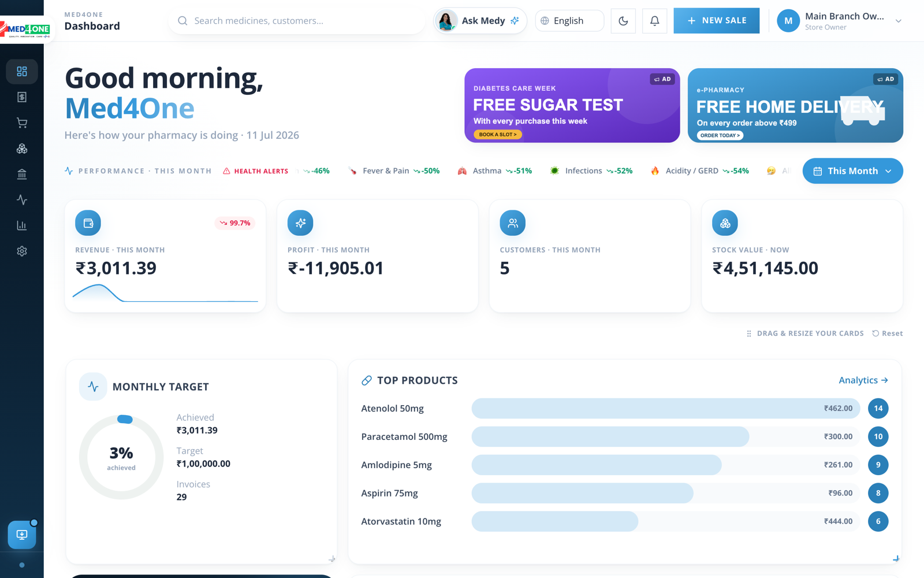Click the Aspirin 75mg product row
This screenshot has height=578, width=924.
point(625,493)
